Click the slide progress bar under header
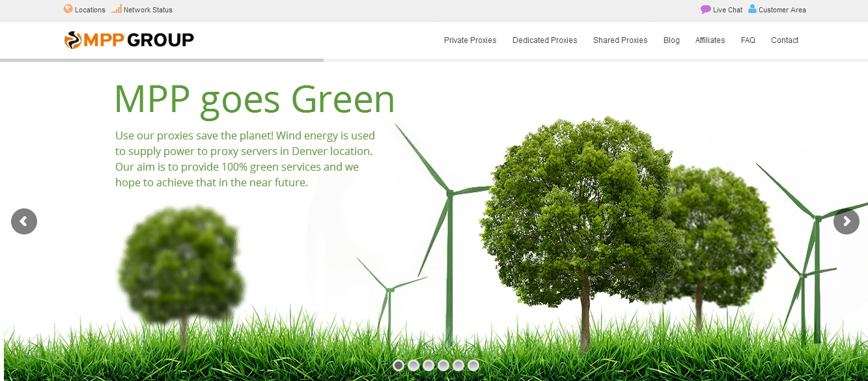868x381 pixels. coord(434,60)
